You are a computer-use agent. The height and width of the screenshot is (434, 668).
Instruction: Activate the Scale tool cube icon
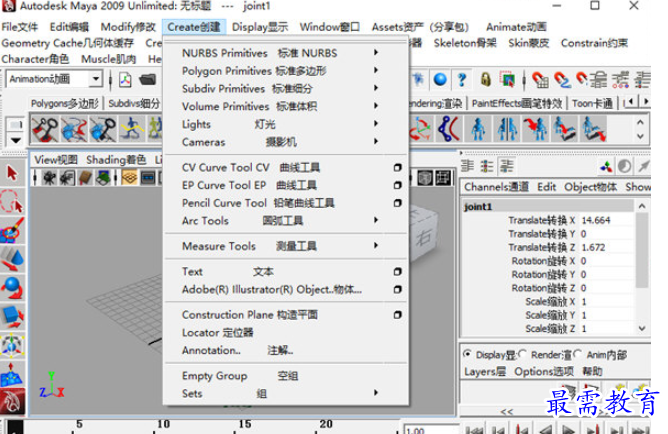[12, 317]
